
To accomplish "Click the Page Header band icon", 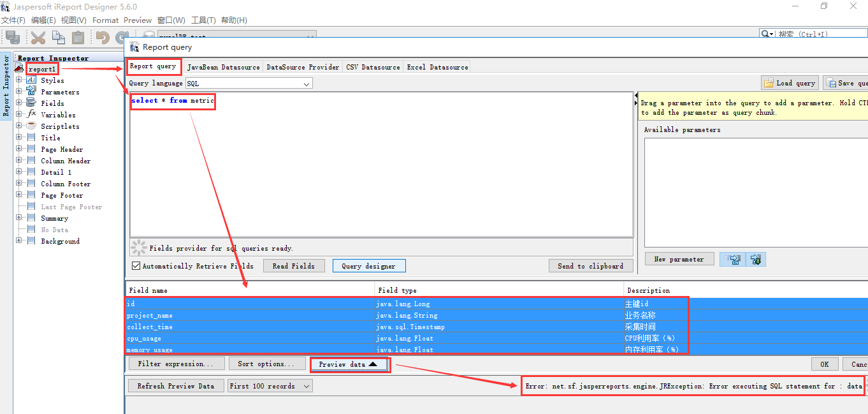I will click(x=31, y=149).
